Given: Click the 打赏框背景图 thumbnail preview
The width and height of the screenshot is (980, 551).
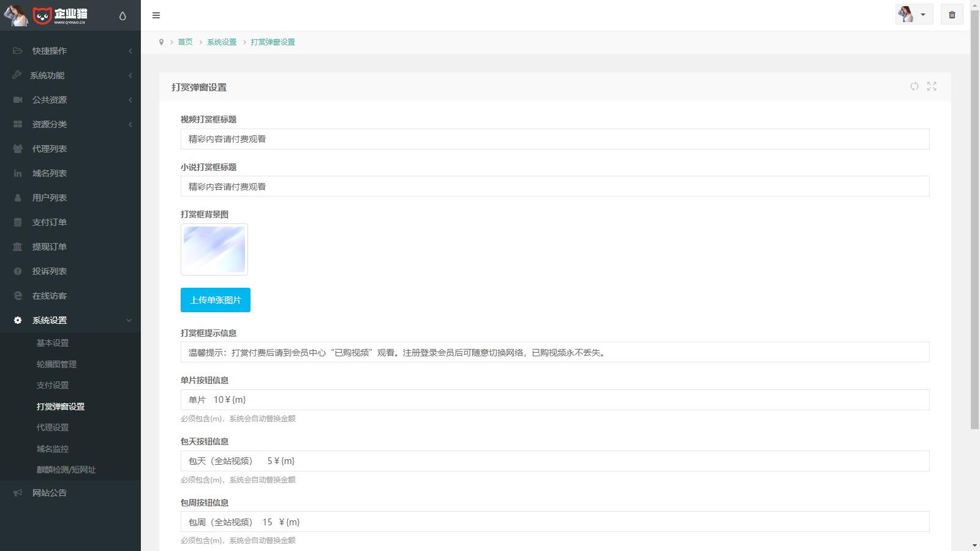Looking at the screenshot, I should pos(214,249).
